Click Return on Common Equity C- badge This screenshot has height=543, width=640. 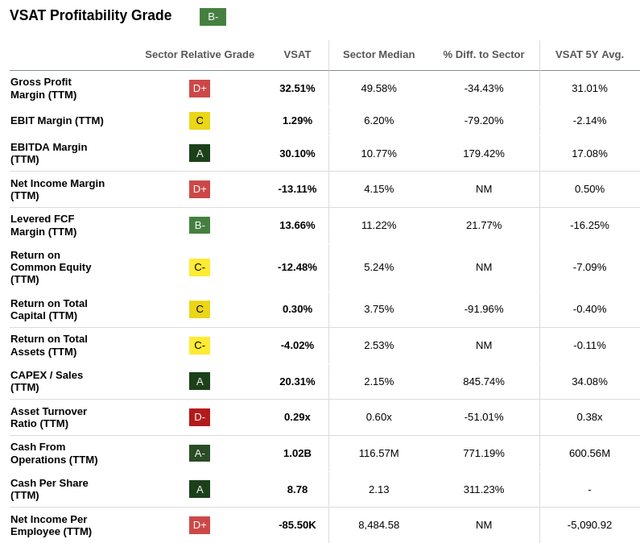click(199, 267)
